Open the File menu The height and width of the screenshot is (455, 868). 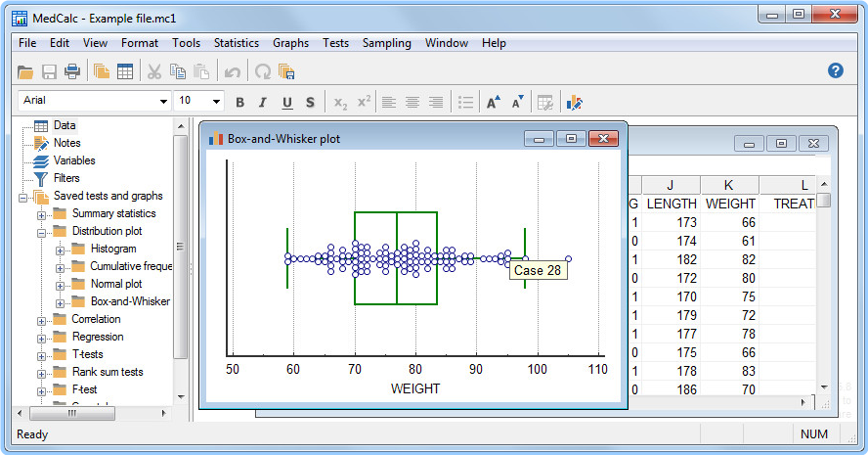pyautogui.click(x=27, y=43)
